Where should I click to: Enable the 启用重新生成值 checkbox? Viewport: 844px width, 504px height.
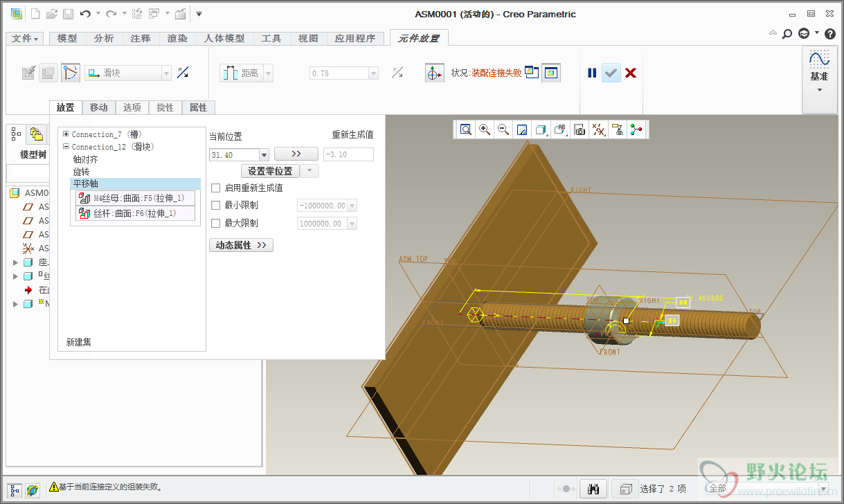(x=216, y=188)
